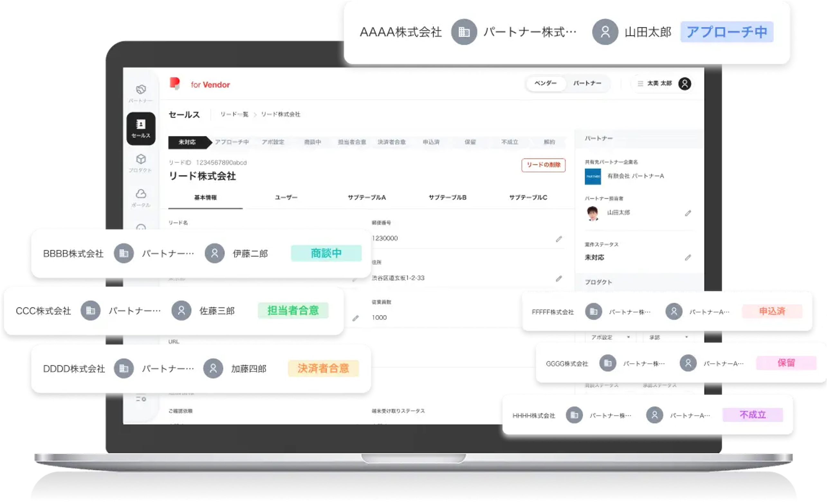
Task: Open the hamburger menu beside user name
Action: (640, 84)
